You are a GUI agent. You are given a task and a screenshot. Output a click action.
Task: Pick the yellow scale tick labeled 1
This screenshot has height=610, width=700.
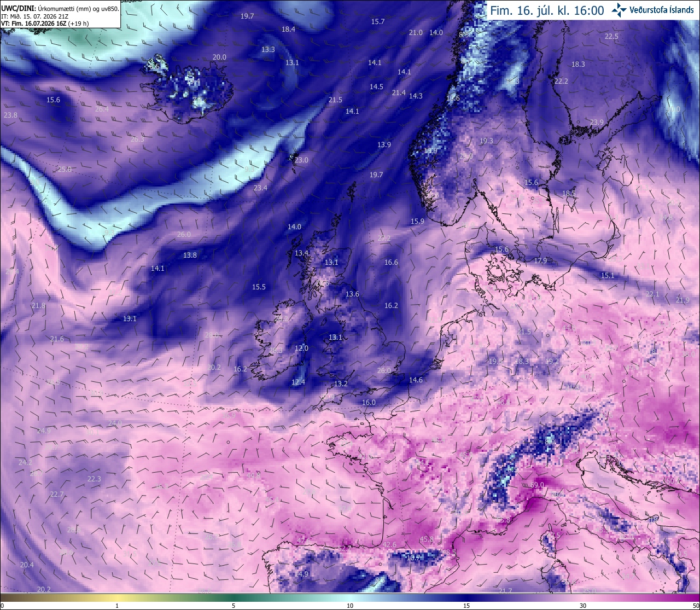(x=117, y=606)
